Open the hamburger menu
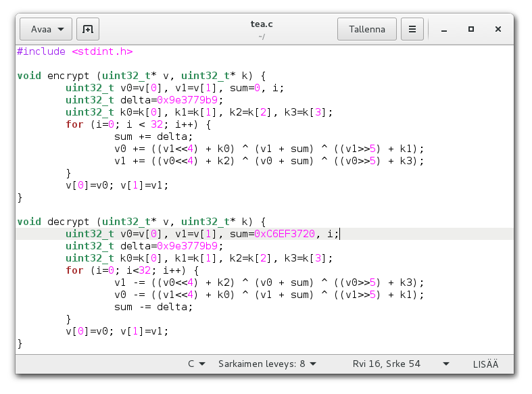The width and height of the screenshot is (532, 394). [412, 29]
